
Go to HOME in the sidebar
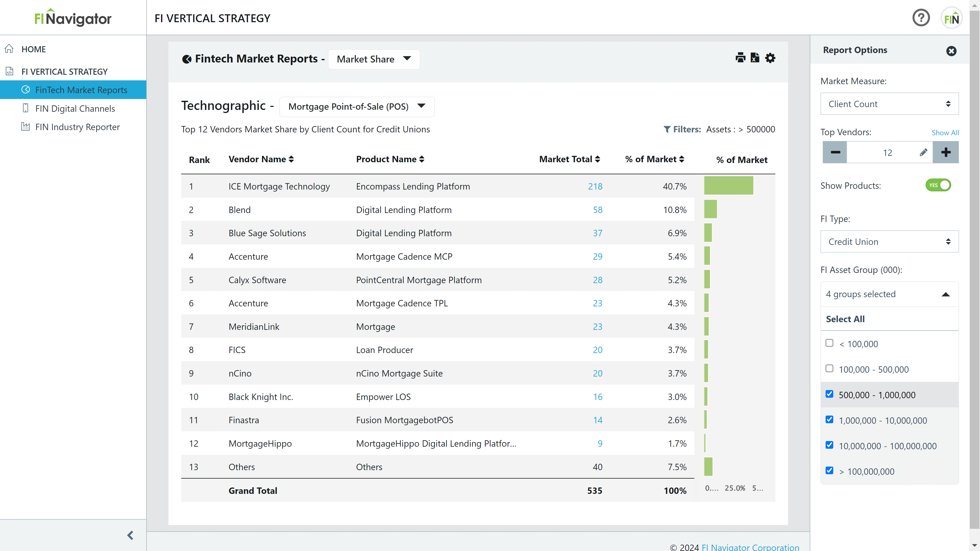(x=33, y=49)
